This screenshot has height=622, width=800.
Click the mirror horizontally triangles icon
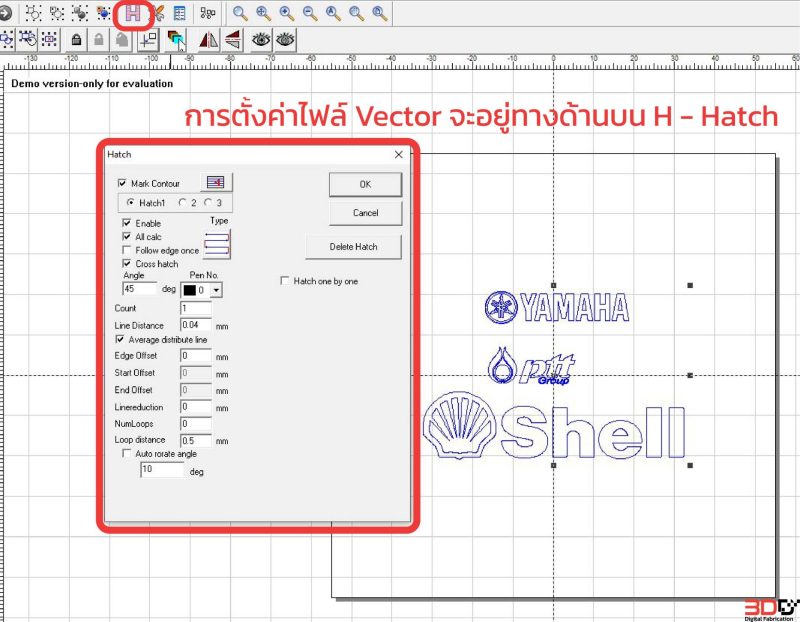pos(209,40)
